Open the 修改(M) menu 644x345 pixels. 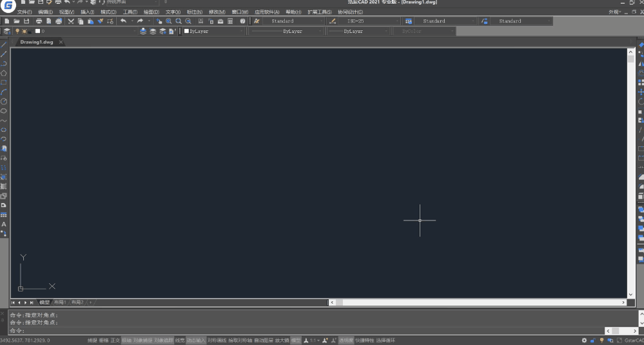(x=217, y=12)
